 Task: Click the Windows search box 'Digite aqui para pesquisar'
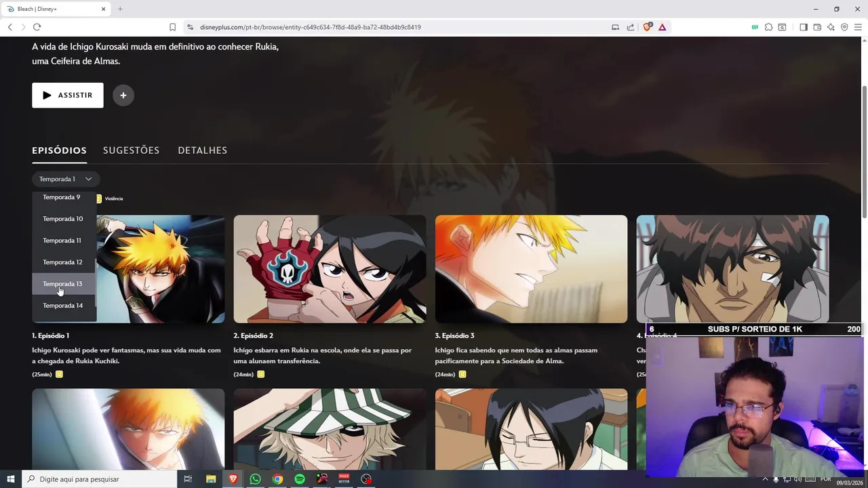click(99, 479)
